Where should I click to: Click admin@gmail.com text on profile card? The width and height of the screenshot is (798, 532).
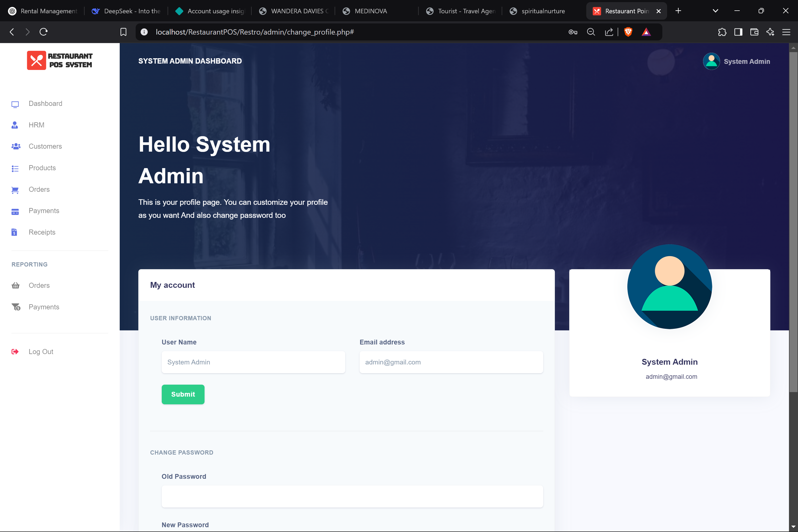pyautogui.click(x=671, y=377)
